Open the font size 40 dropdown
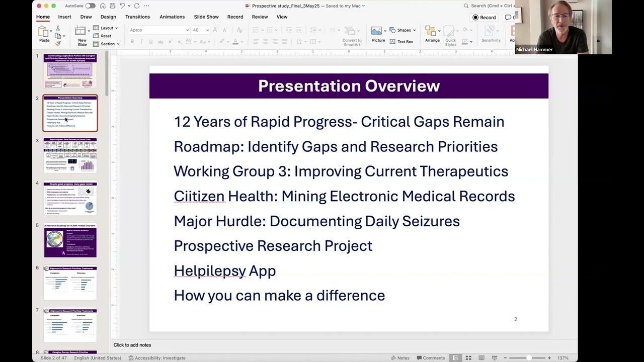 click(200, 30)
